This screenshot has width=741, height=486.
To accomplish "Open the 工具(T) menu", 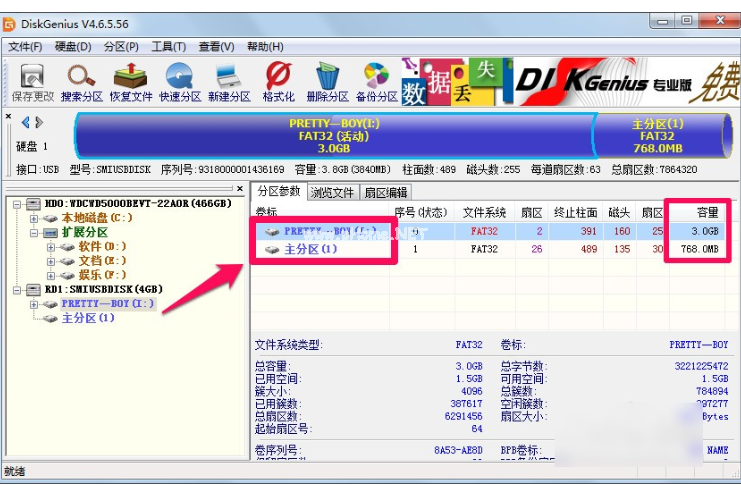I will (x=168, y=46).
